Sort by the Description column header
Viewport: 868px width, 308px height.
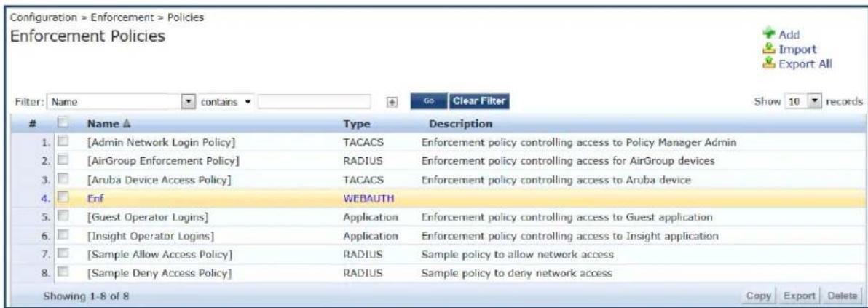coord(461,123)
